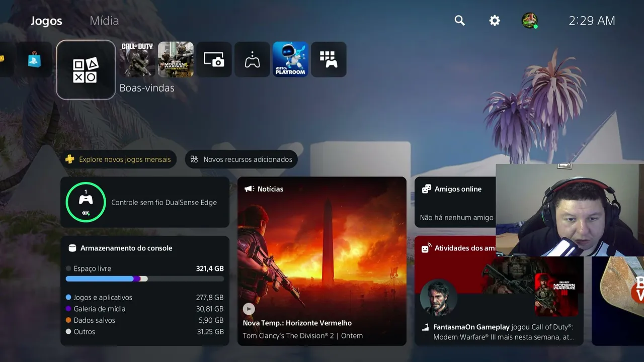This screenshot has width=644, height=362.
Task: Click the Outros storage row
Action: [x=145, y=332]
